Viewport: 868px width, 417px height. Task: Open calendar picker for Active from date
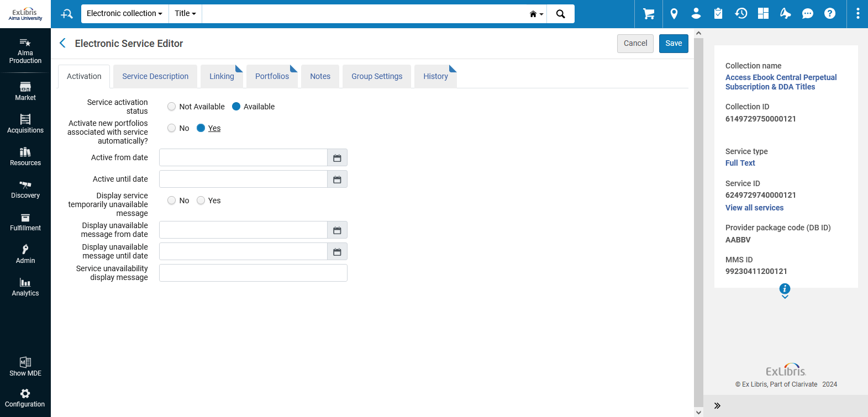coord(337,158)
